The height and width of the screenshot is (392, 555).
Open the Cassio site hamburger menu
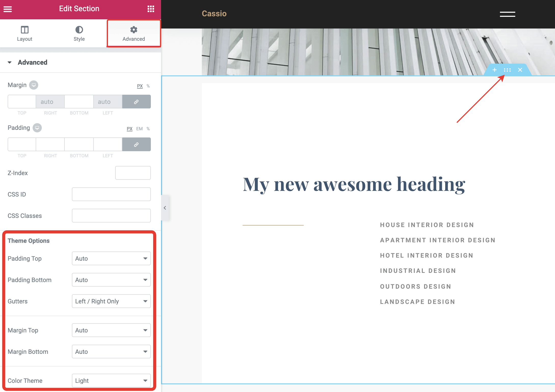507,14
